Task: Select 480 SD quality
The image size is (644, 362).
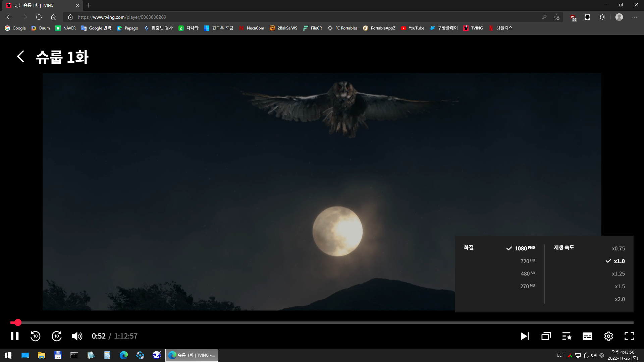Action: click(x=528, y=274)
